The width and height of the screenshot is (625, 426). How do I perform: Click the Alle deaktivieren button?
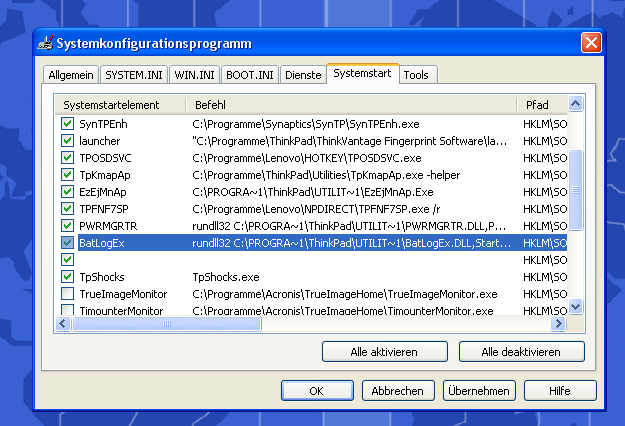coord(521,352)
